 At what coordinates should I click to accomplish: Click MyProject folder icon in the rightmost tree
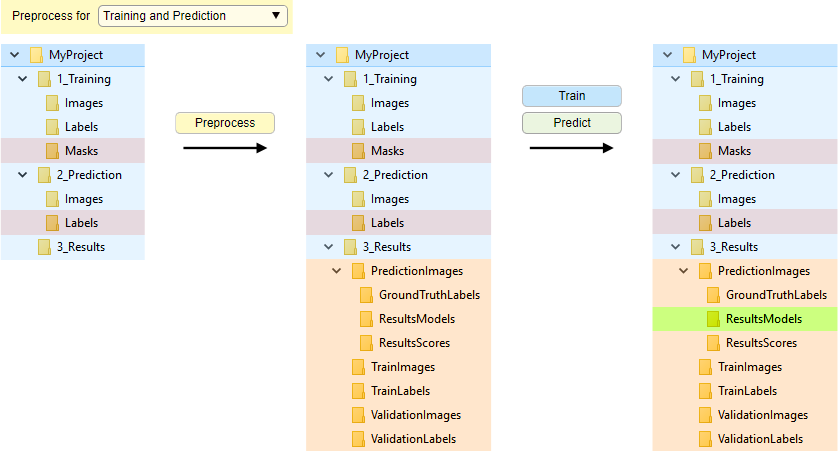click(x=689, y=55)
